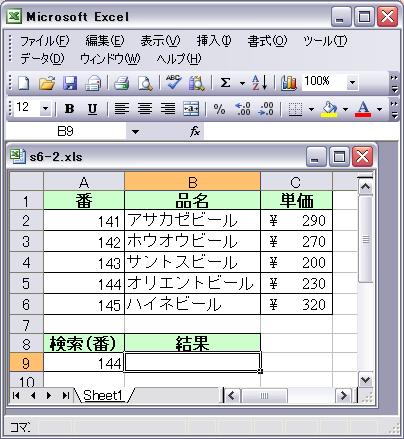404x439 pixels.
Task: Open a file with the Open folder icon
Action: [47, 83]
